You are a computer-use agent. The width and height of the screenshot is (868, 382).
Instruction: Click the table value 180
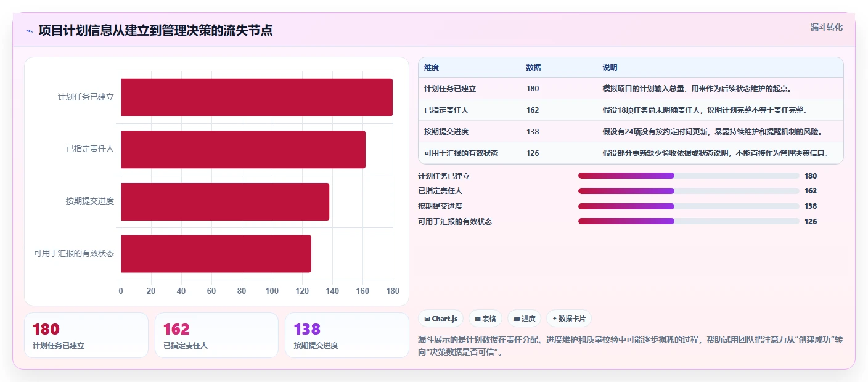click(x=533, y=89)
